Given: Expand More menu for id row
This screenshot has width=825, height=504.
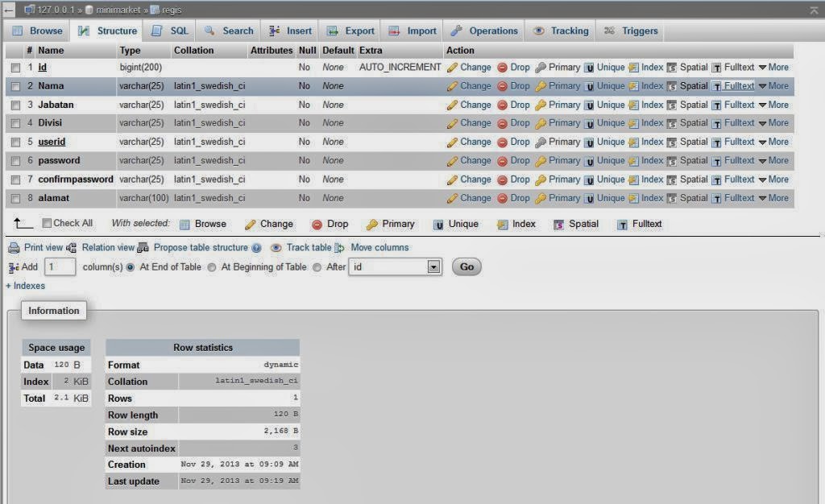Looking at the screenshot, I should click(773, 68).
